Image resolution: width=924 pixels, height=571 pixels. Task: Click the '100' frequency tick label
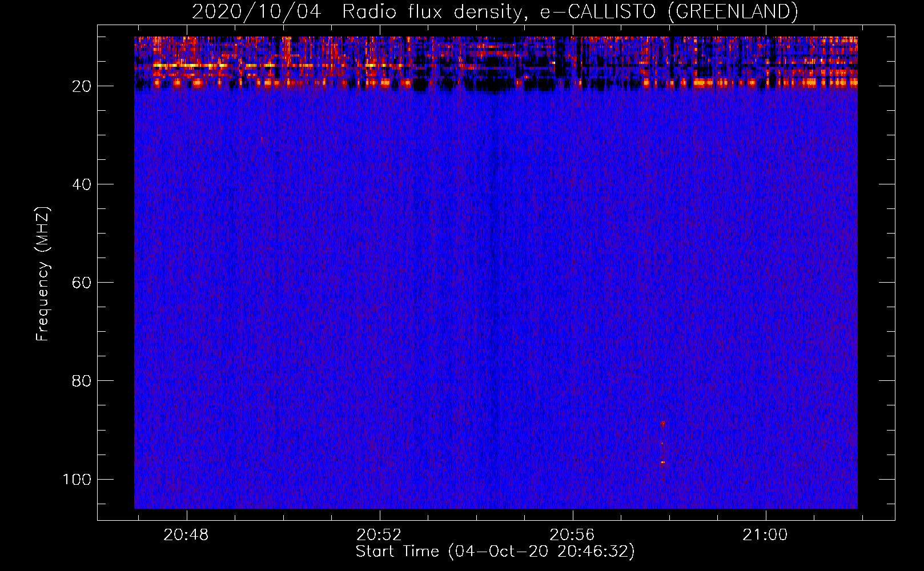pyautogui.click(x=77, y=479)
